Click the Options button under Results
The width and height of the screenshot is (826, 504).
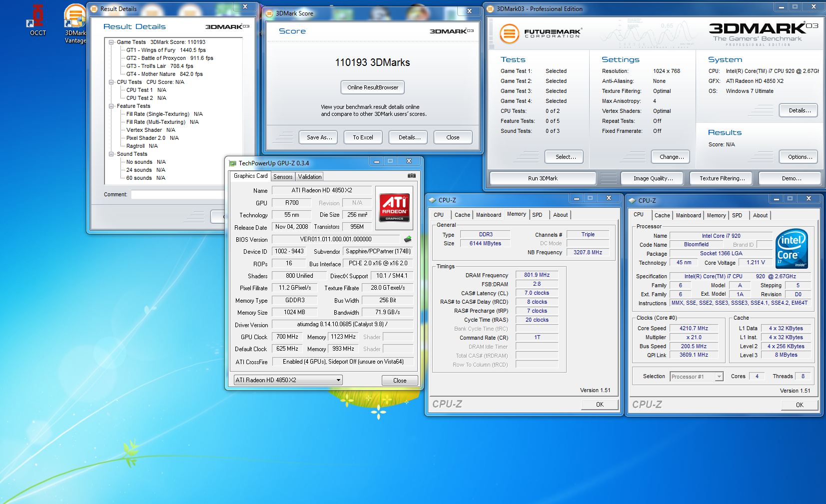(800, 157)
